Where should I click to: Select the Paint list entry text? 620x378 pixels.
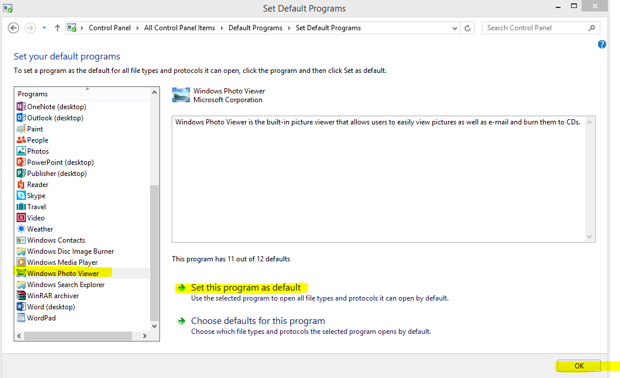tap(35, 129)
